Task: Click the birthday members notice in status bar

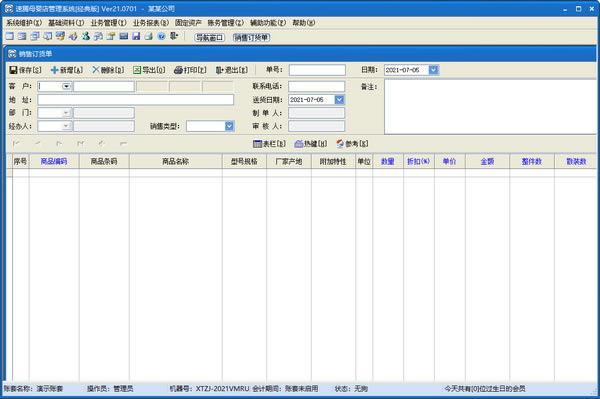Action: click(x=485, y=389)
